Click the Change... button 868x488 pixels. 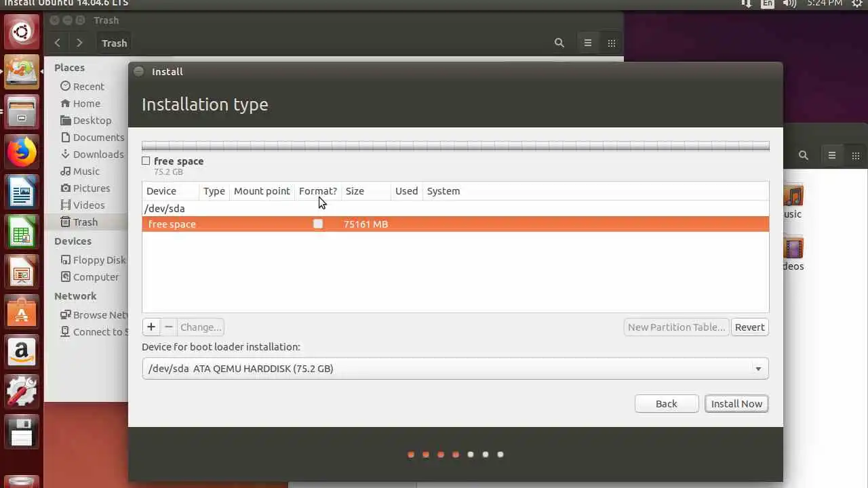click(201, 327)
